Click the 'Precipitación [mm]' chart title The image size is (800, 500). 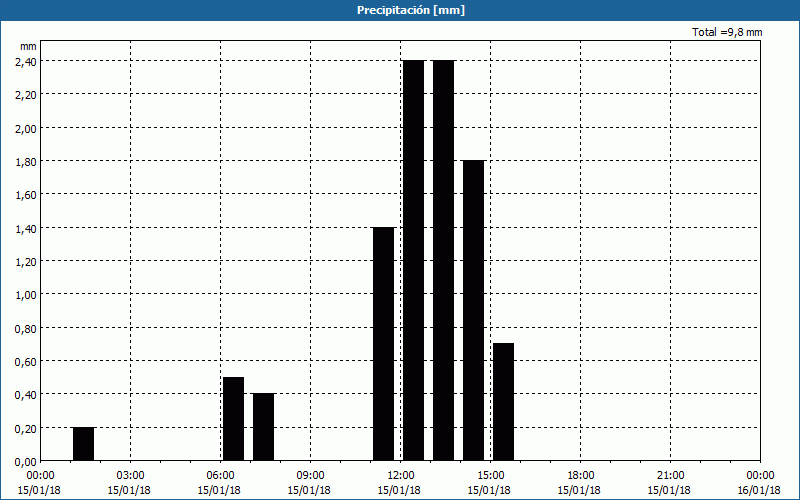pyautogui.click(x=411, y=10)
